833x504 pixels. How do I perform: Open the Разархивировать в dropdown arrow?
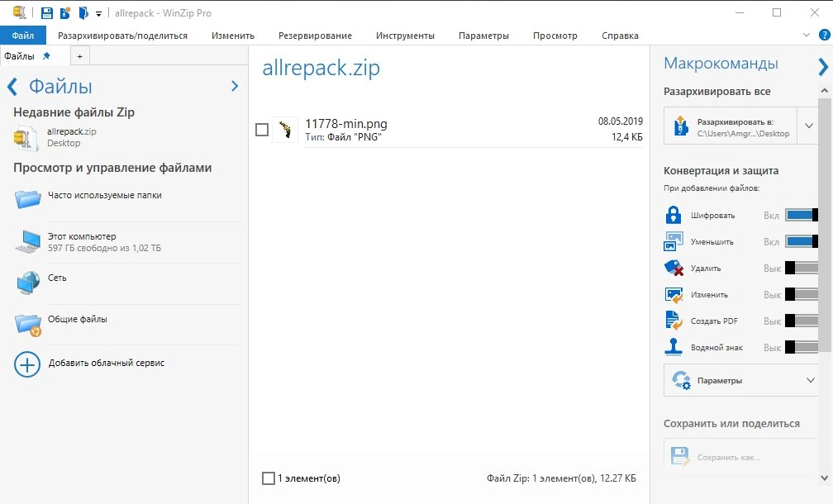click(x=808, y=126)
